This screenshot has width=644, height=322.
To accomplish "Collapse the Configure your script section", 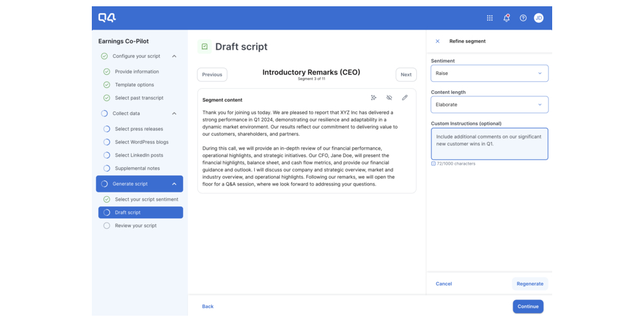I will 174,57.
